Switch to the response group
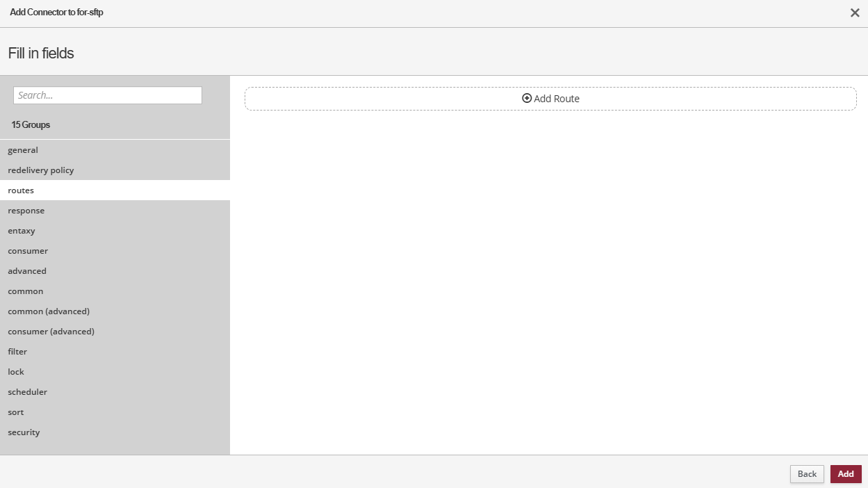 click(x=26, y=211)
